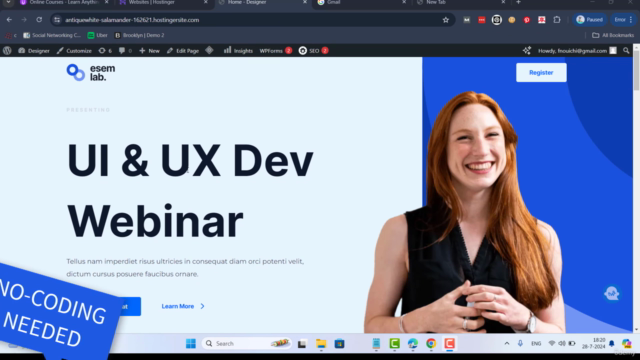Click the admin bar search magnifier icon
Image resolution: width=640 pixels, height=360 pixels.
tap(626, 51)
